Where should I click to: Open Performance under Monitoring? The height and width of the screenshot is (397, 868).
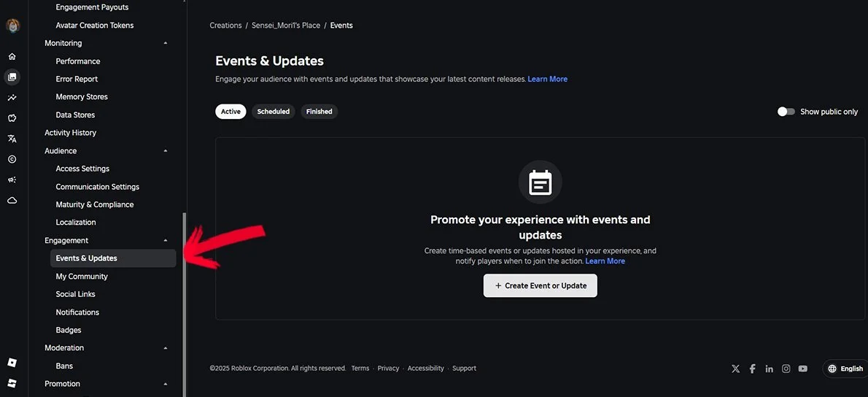[x=78, y=61]
